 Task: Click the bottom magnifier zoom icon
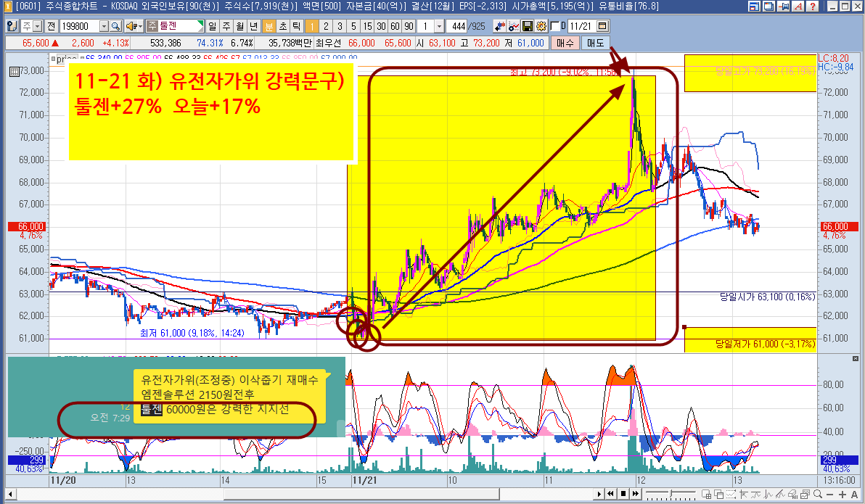pyautogui.click(x=818, y=494)
